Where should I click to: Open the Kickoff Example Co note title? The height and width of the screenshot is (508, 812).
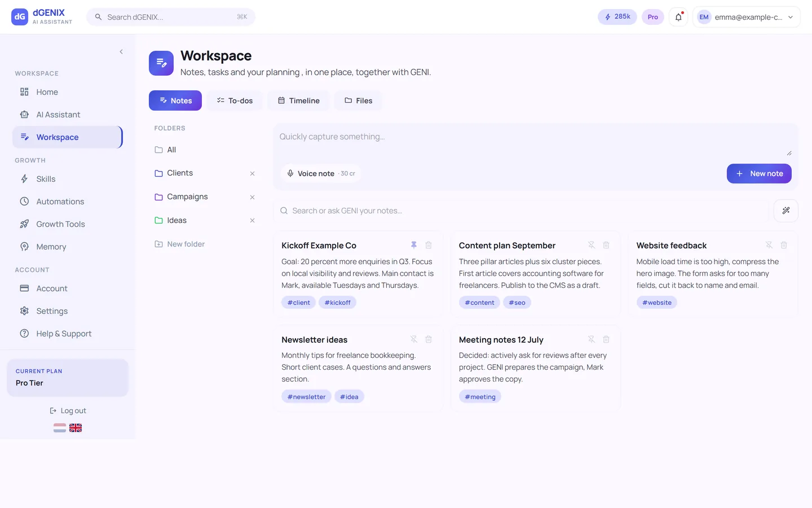tap(319, 246)
